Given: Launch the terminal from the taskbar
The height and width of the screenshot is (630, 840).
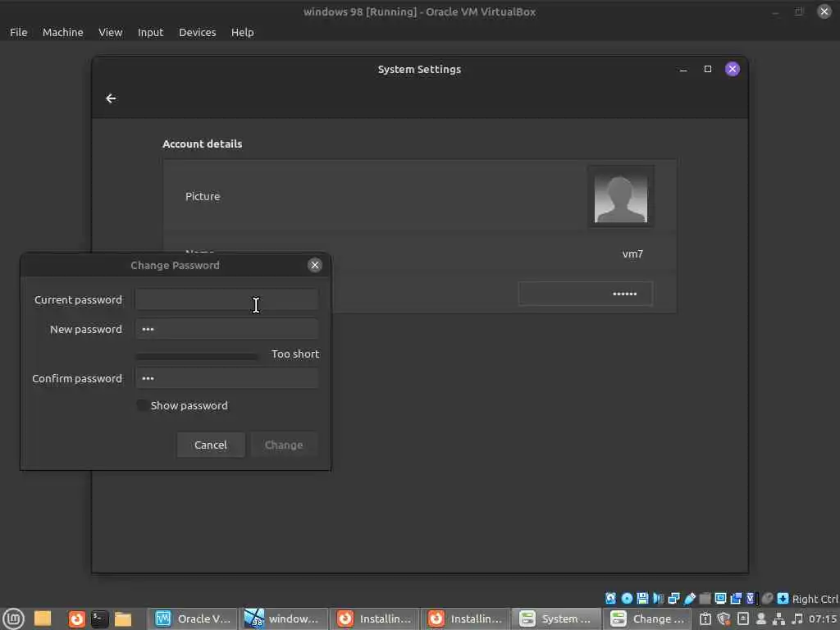Looking at the screenshot, I should tap(99, 619).
